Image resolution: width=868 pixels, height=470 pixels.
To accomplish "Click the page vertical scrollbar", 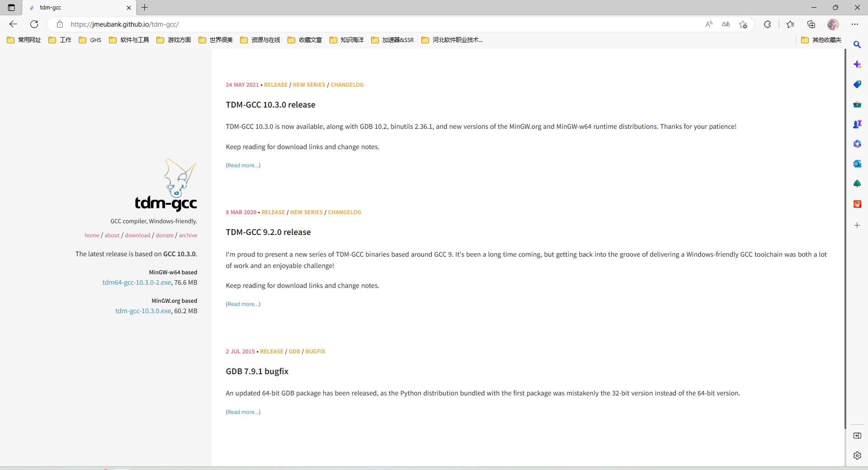I will click(x=845, y=240).
